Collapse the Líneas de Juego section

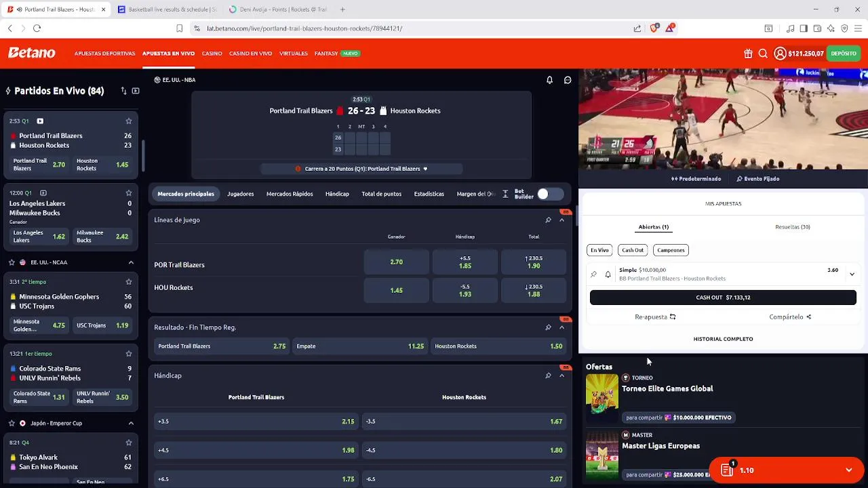click(561, 220)
